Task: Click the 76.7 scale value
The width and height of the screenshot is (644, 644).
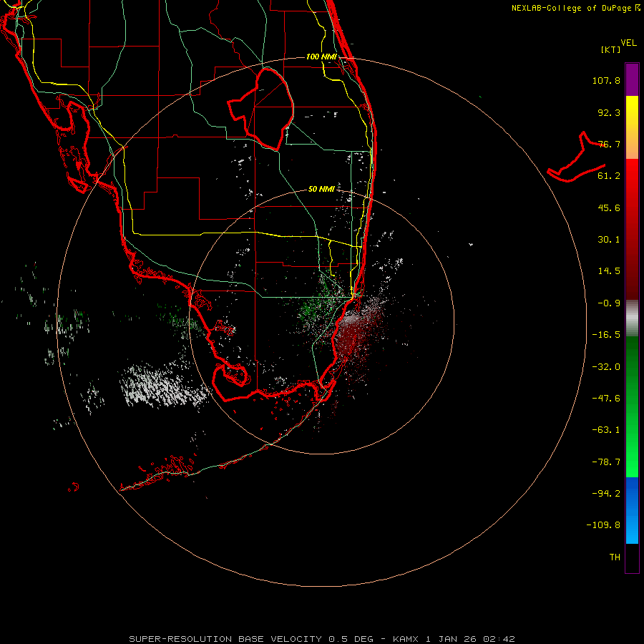Action: pyautogui.click(x=609, y=144)
